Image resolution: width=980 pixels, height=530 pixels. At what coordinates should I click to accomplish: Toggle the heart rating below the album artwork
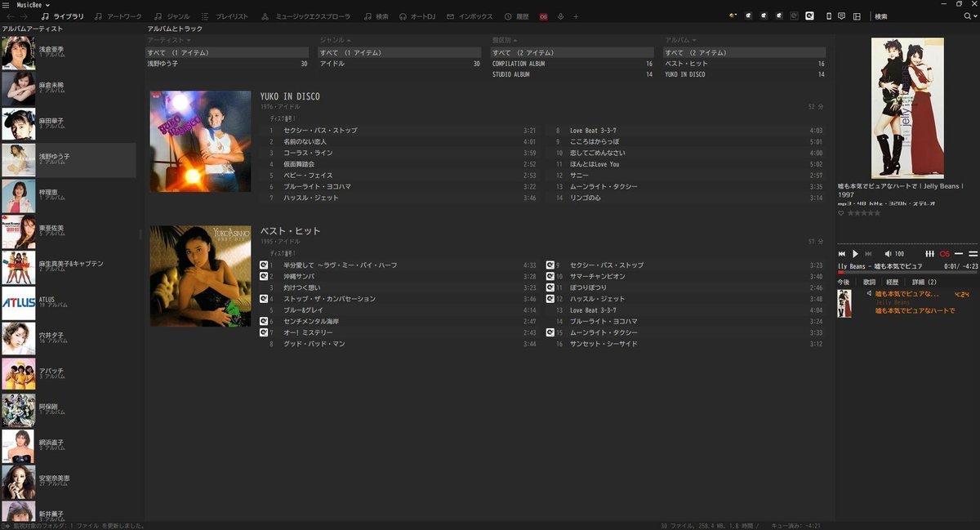click(841, 212)
